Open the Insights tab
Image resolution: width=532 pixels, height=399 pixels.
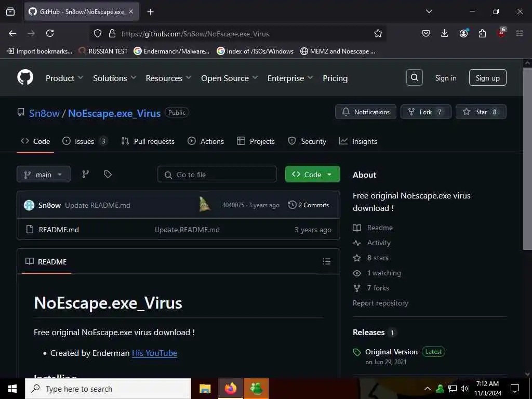pos(358,141)
